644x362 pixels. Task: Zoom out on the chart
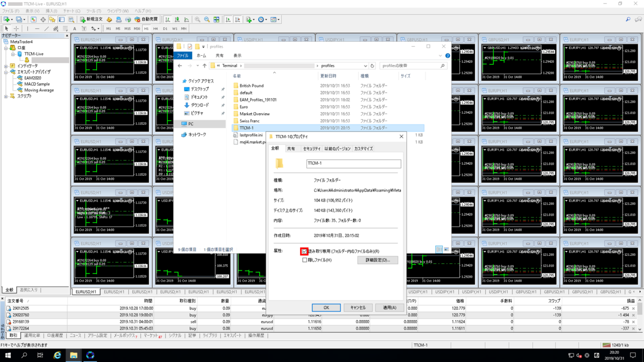pos(207,19)
